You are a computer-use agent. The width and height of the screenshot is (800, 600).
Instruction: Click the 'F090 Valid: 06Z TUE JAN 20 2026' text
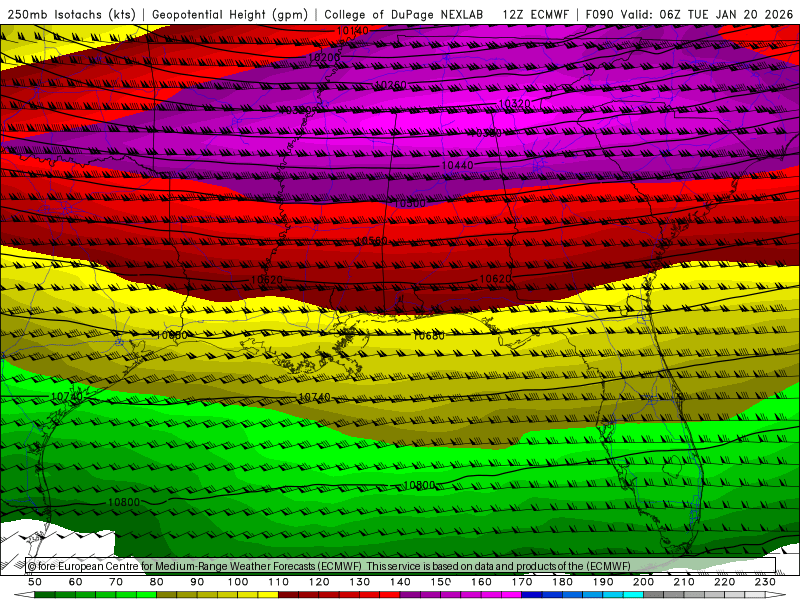689,14
